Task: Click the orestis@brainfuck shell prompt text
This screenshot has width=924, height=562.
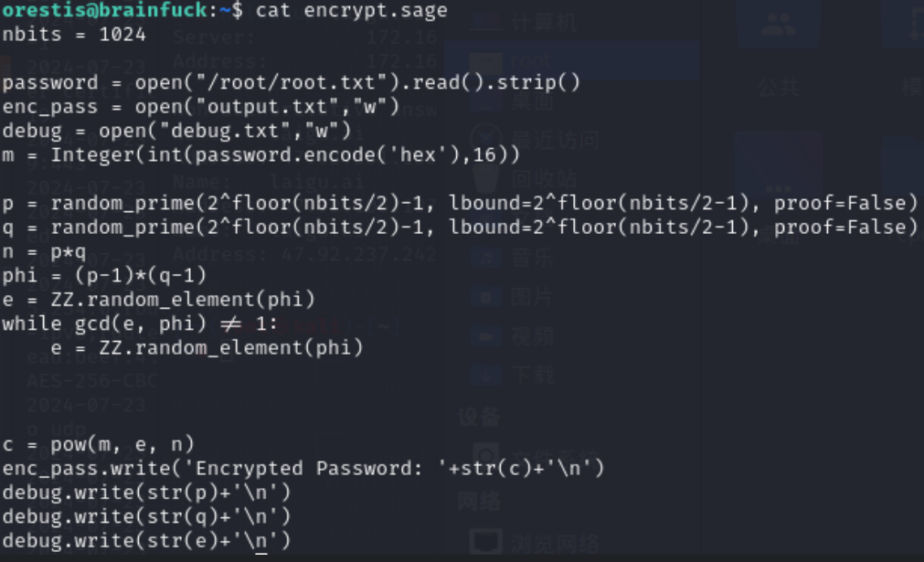Action: click(x=105, y=10)
